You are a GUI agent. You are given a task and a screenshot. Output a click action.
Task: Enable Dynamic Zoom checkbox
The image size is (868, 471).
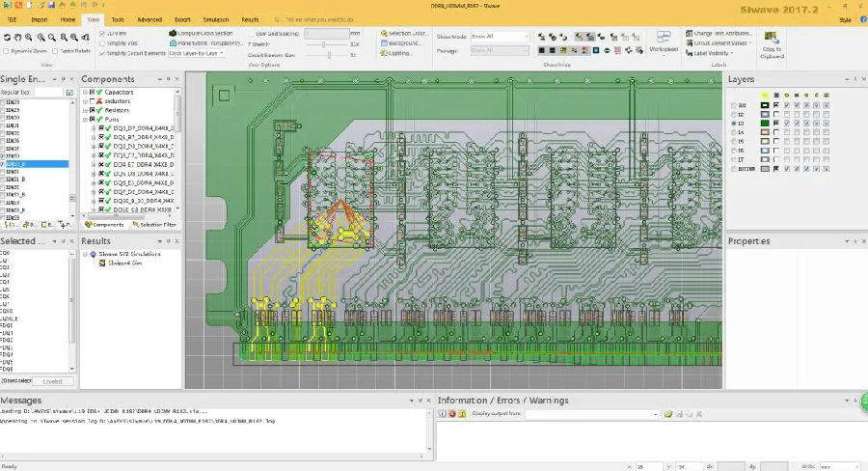(6, 51)
